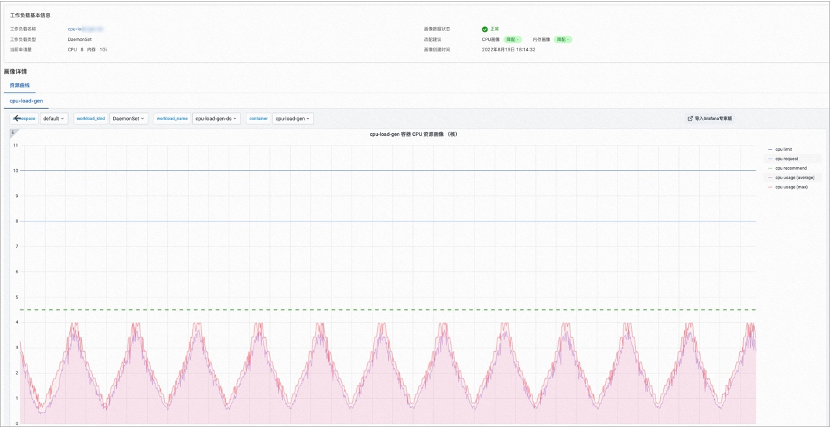Open the workload_kind DaemonSet dropdown
Image resolution: width=830 pixels, height=428 pixels.
pos(129,118)
